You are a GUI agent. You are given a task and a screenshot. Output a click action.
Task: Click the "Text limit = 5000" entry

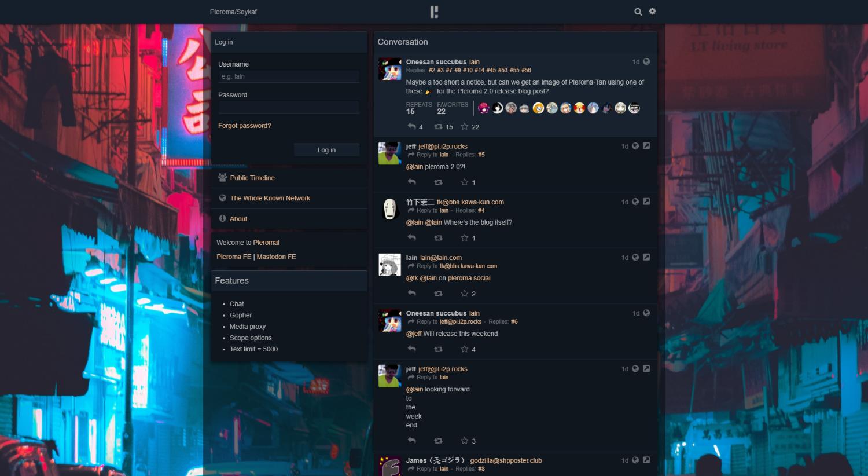tap(253, 349)
